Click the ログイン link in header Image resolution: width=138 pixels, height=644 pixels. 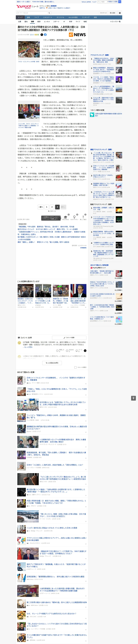coord(43,8)
